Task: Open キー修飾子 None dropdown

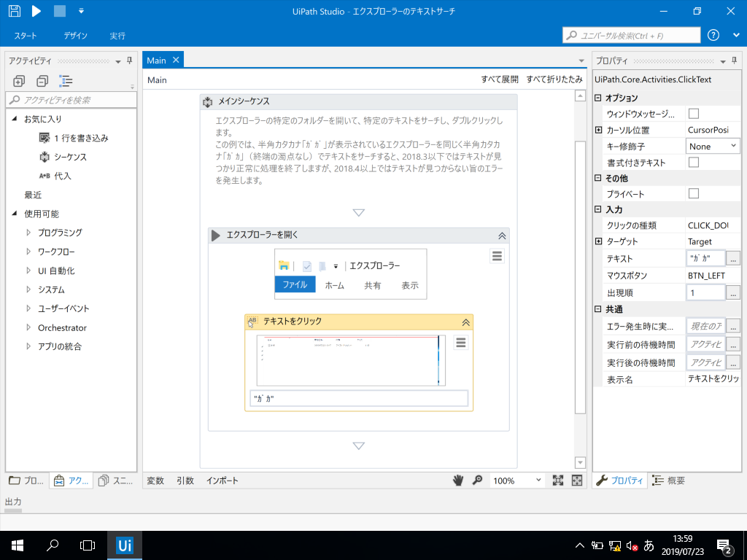Action: [x=713, y=146]
